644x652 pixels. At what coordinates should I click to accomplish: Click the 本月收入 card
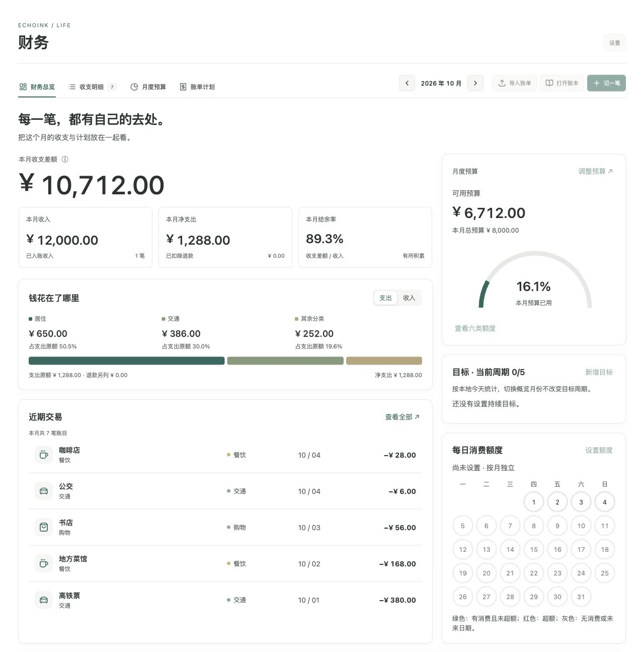click(x=86, y=237)
